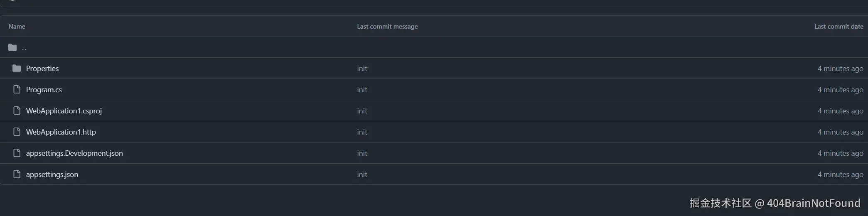
Task: Open the init commit for appsettings.json
Action: (362, 174)
